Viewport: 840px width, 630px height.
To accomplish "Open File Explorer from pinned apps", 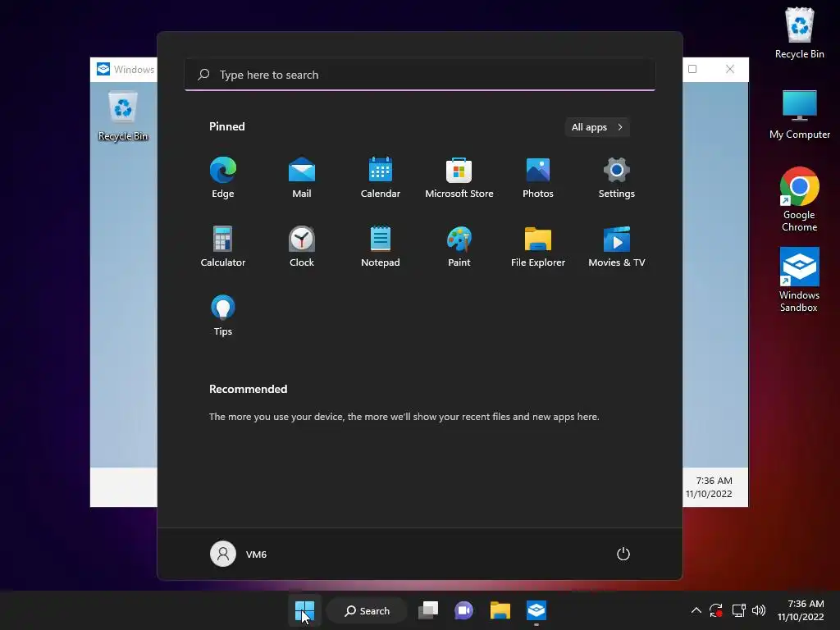I will click(x=538, y=246).
